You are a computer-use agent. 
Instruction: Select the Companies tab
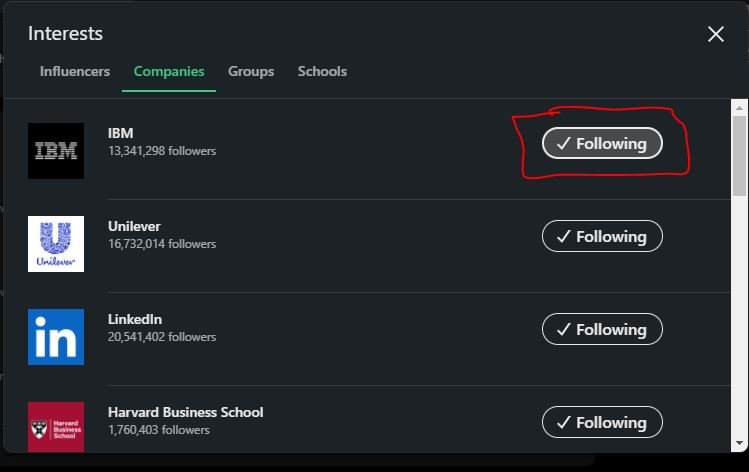[169, 71]
